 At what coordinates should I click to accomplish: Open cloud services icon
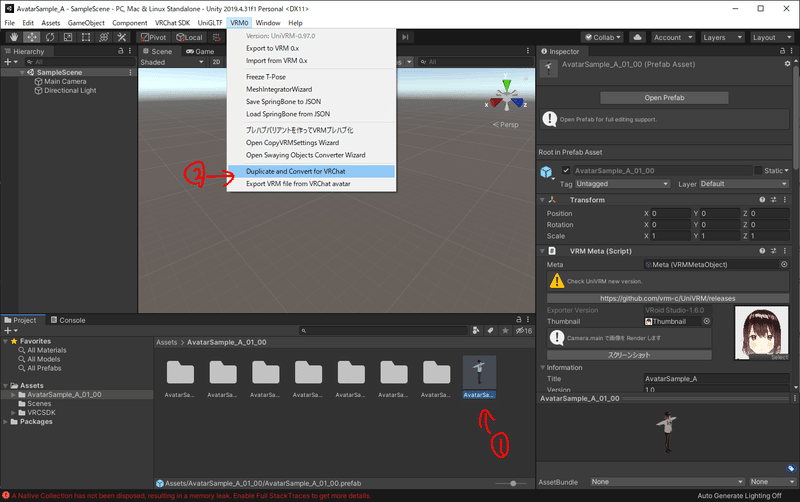coord(637,37)
